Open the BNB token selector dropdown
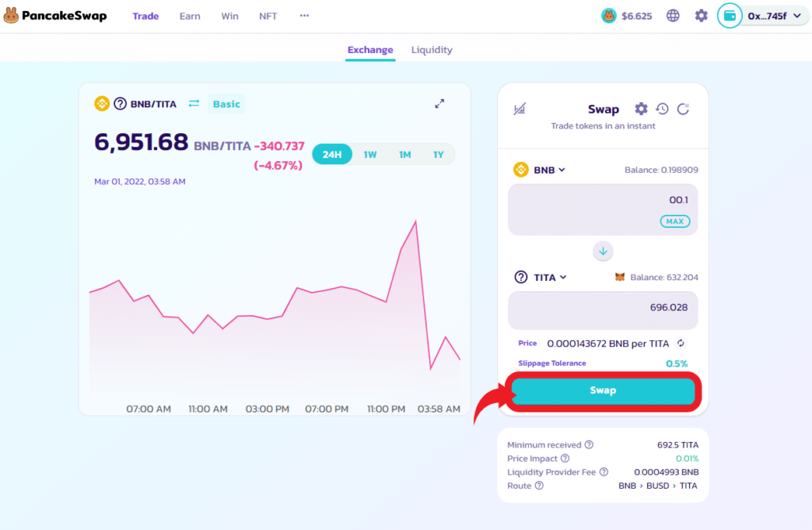This screenshot has height=530, width=812. coord(550,170)
